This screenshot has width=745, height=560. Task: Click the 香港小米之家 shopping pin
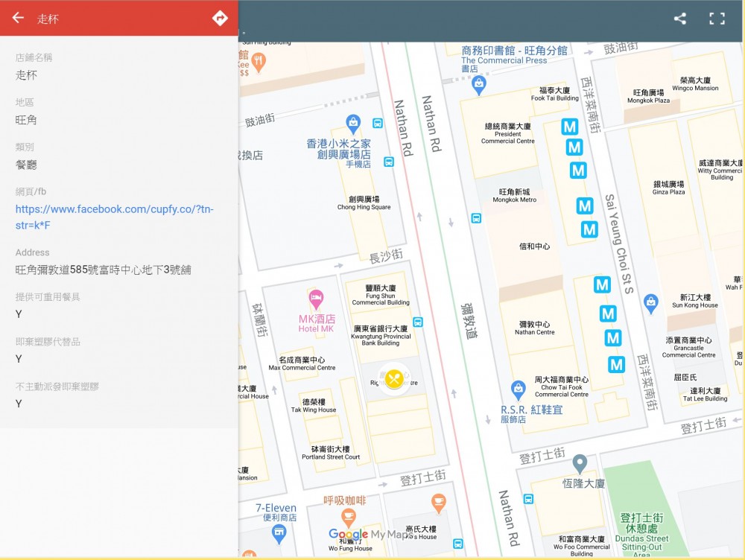[353, 124]
